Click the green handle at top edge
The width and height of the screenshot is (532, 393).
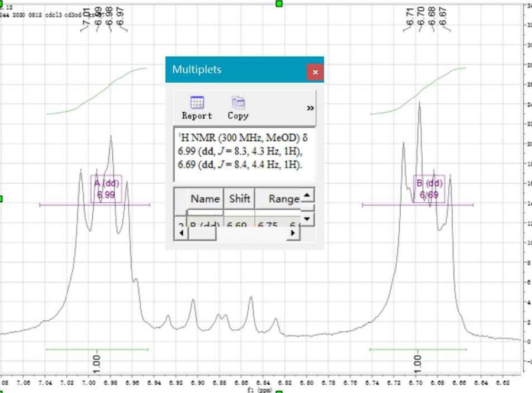click(x=279, y=4)
